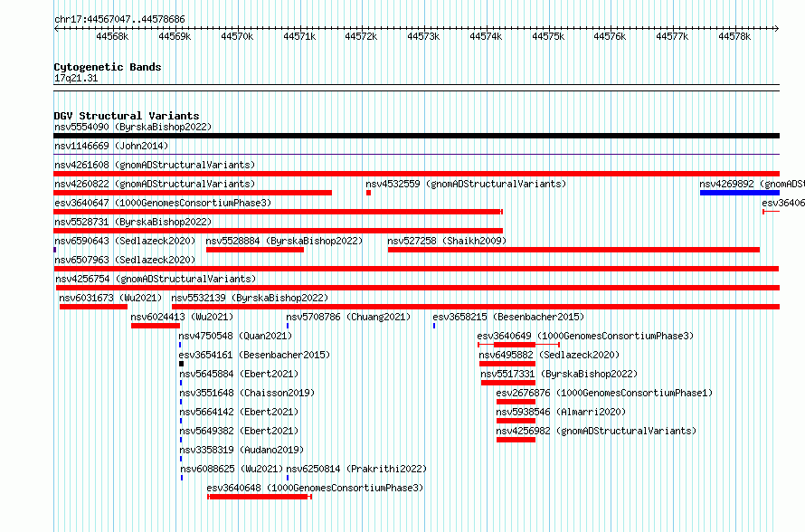Click the esv3640648 1000Genomes label
805x532 pixels.
point(315,488)
